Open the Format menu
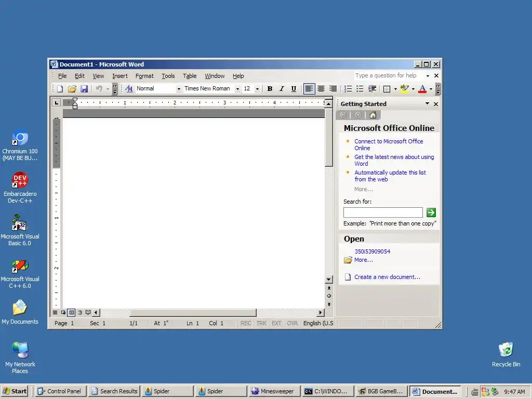The image size is (532, 399). click(x=144, y=76)
